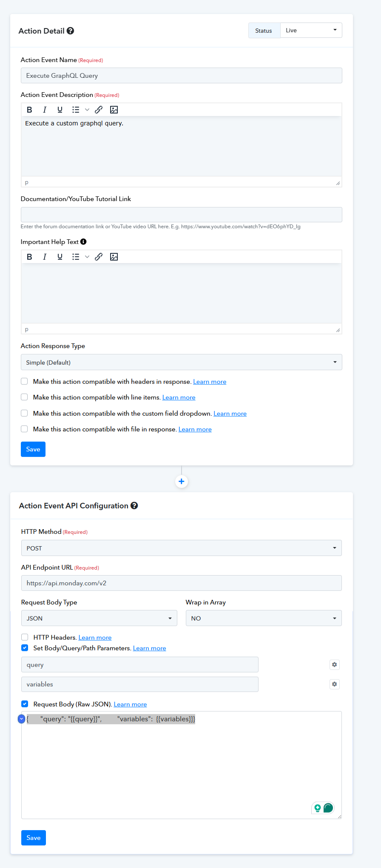Insert link in Action Event Description editor
Image resolution: width=381 pixels, height=868 pixels.
99,110
